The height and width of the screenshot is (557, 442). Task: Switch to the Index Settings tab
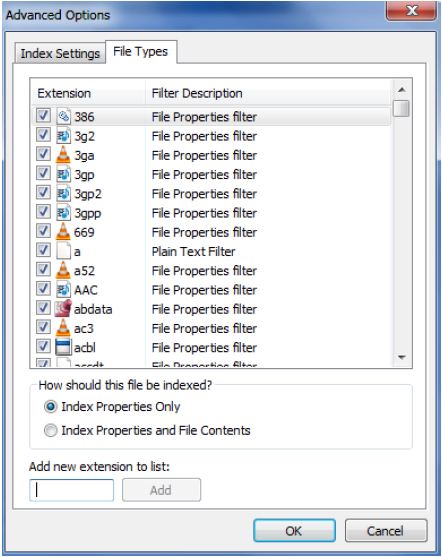[60, 53]
